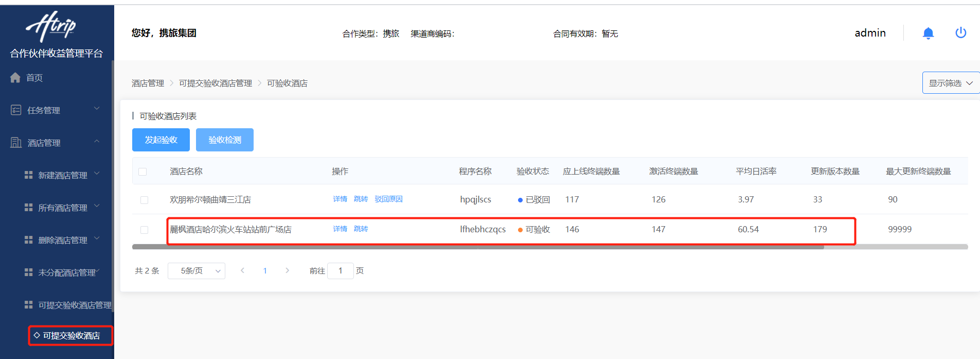Go to the previous page arrow
Viewport: 980px width, 359px height.
click(x=242, y=270)
